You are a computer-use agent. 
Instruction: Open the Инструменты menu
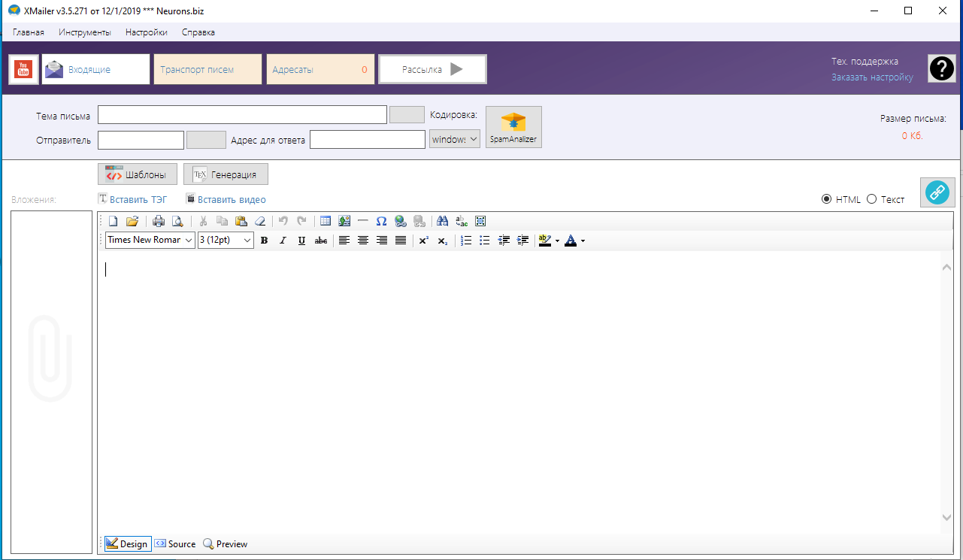click(x=85, y=32)
